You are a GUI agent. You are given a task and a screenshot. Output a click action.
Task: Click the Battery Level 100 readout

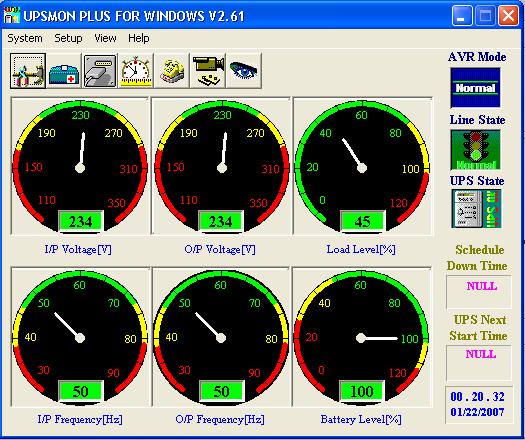(x=361, y=391)
